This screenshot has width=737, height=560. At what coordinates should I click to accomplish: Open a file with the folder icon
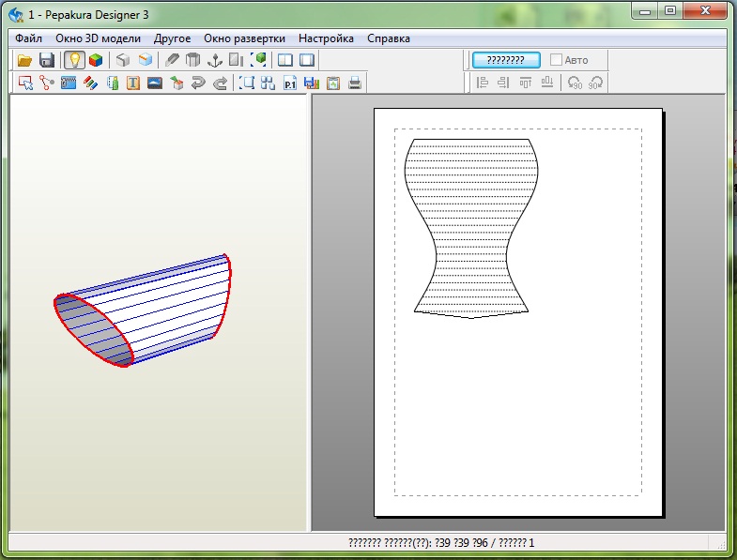tap(24, 60)
